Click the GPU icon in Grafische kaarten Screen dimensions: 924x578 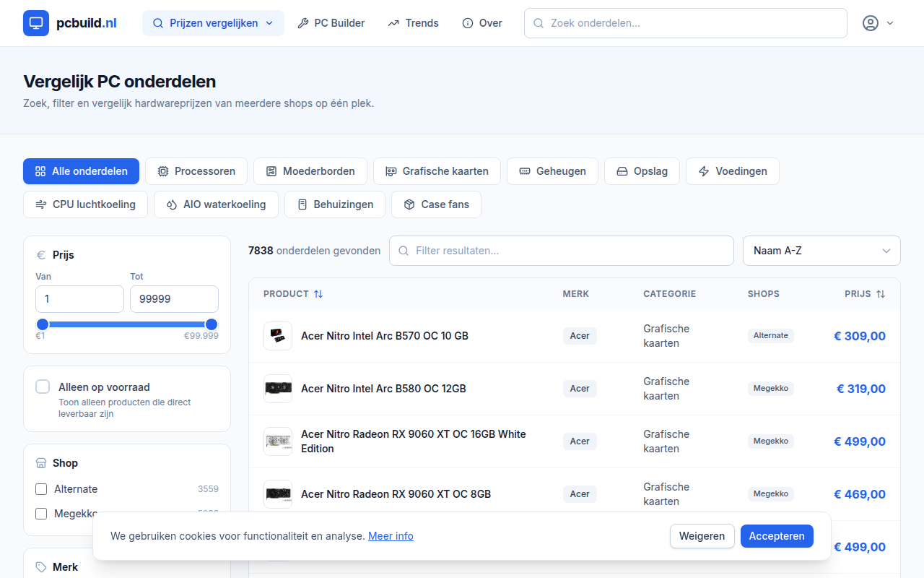pyautogui.click(x=391, y=171)
